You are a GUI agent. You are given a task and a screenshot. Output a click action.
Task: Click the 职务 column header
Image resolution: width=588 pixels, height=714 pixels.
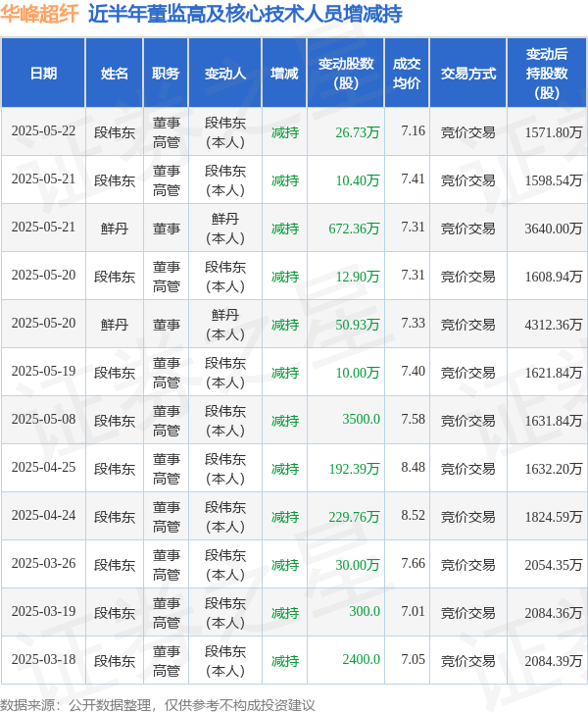tap(166, 74)
